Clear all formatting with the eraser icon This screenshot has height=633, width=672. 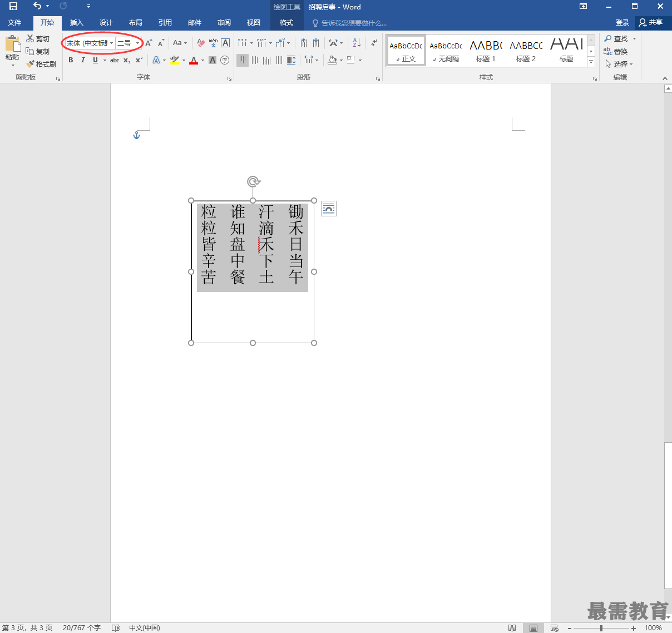tap(201, 43)
